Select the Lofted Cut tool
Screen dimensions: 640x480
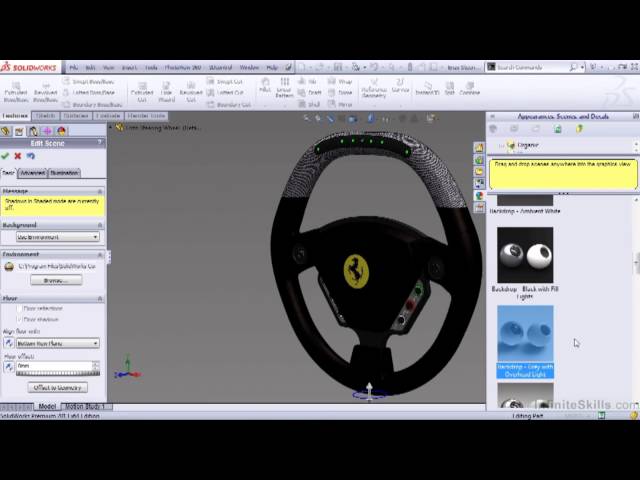225,93
